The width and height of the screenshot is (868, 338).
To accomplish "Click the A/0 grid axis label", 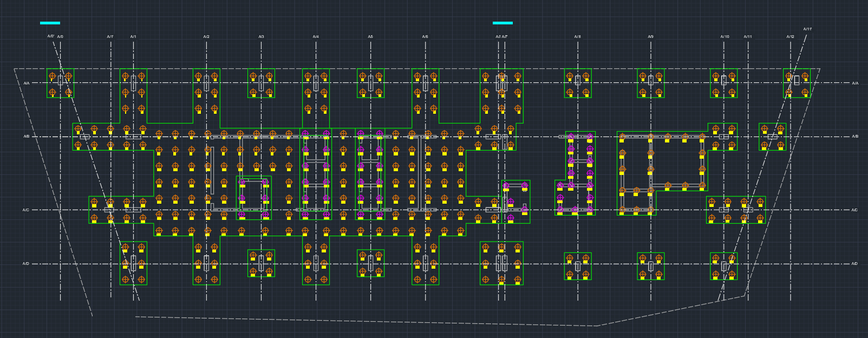I will click(x=60, y=37).
